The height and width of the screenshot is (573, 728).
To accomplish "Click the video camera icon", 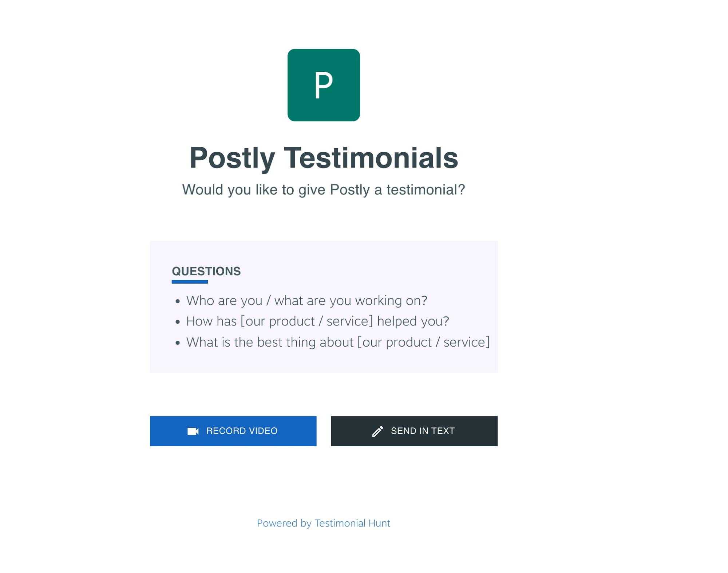I will pyautogui.click(x=193, y=431).
